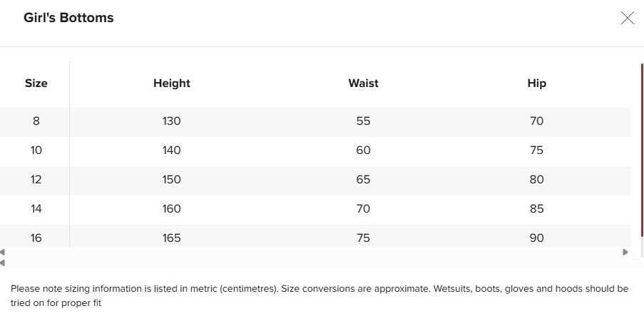Click the waist value 60
This screenshot has height=316, width=644.
[363, 151]
